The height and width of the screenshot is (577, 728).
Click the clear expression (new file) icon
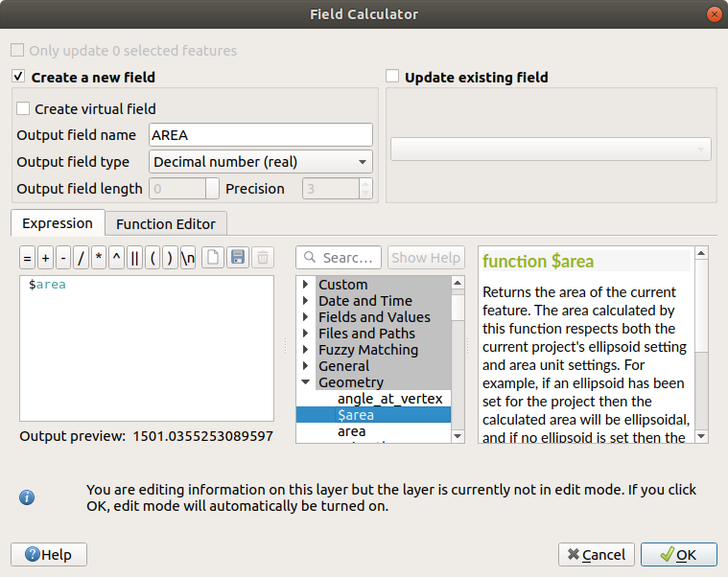(x=212, y=258)
